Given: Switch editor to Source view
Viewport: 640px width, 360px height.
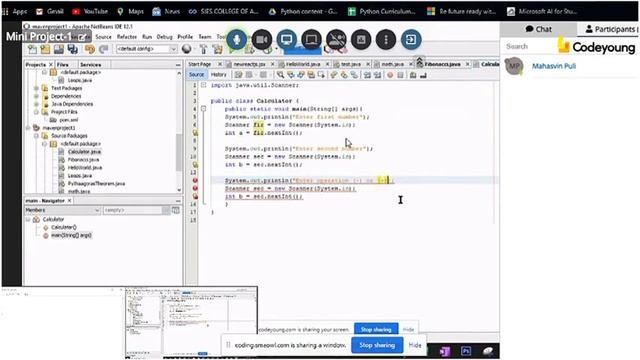Looking at the screenshot, I should pyautogui.click(x=196, y=75).
